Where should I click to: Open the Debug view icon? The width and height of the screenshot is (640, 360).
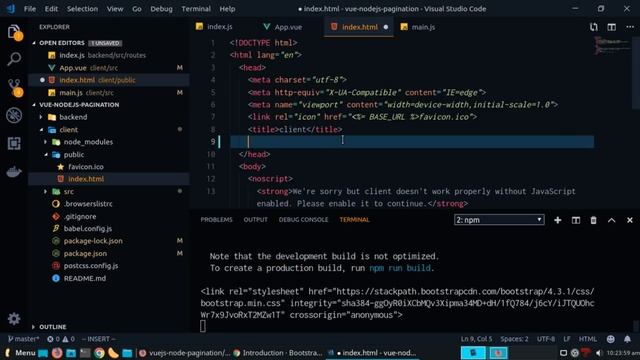[14, 115]
